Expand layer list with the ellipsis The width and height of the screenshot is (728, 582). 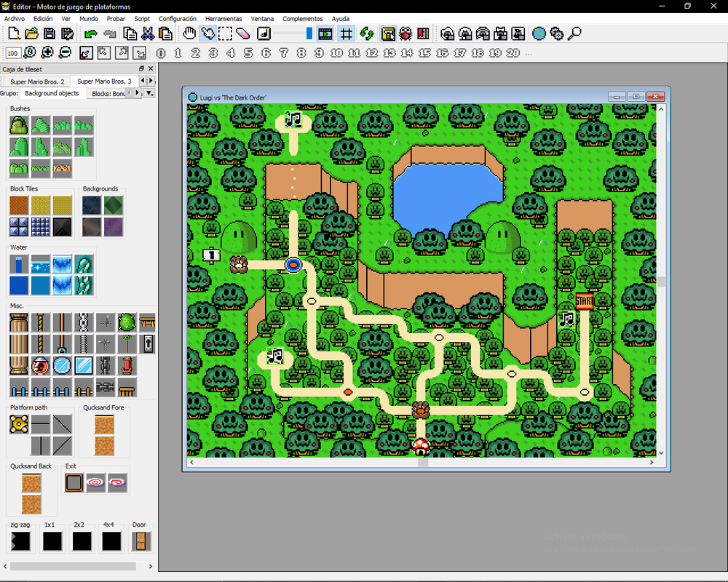click(529, 54)
